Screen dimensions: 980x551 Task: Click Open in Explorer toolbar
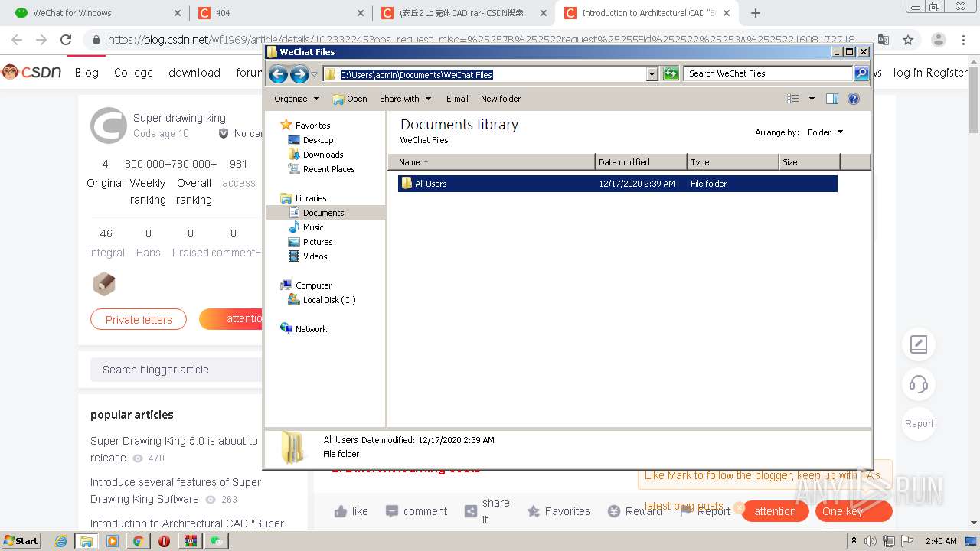click(350, 99)
